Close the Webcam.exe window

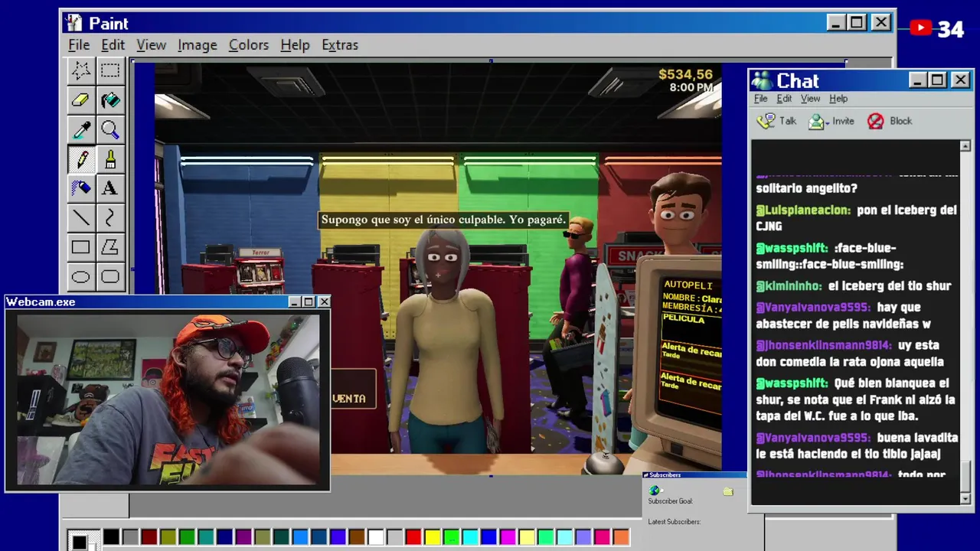(x=324, y=302)
